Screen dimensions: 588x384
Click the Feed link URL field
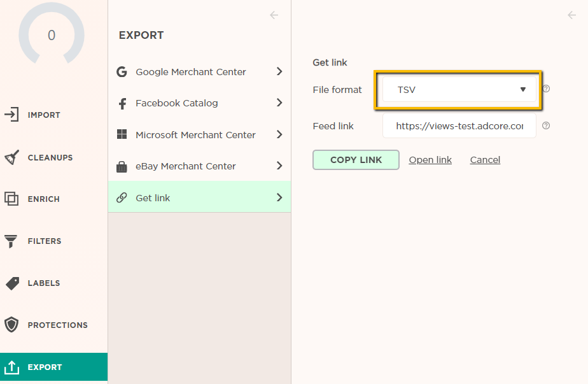[459, 126]
